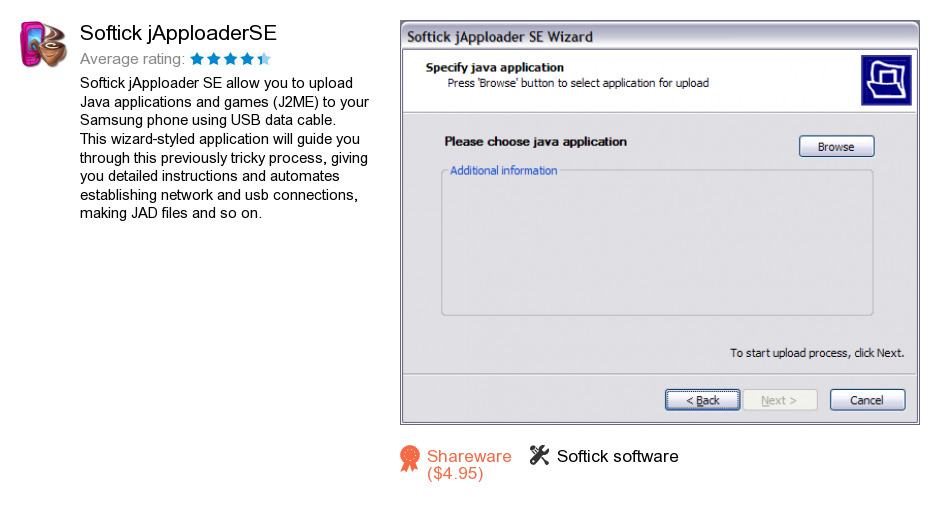Click the disabled Next > button
This screenshot has height=509, width=940.
779,400
